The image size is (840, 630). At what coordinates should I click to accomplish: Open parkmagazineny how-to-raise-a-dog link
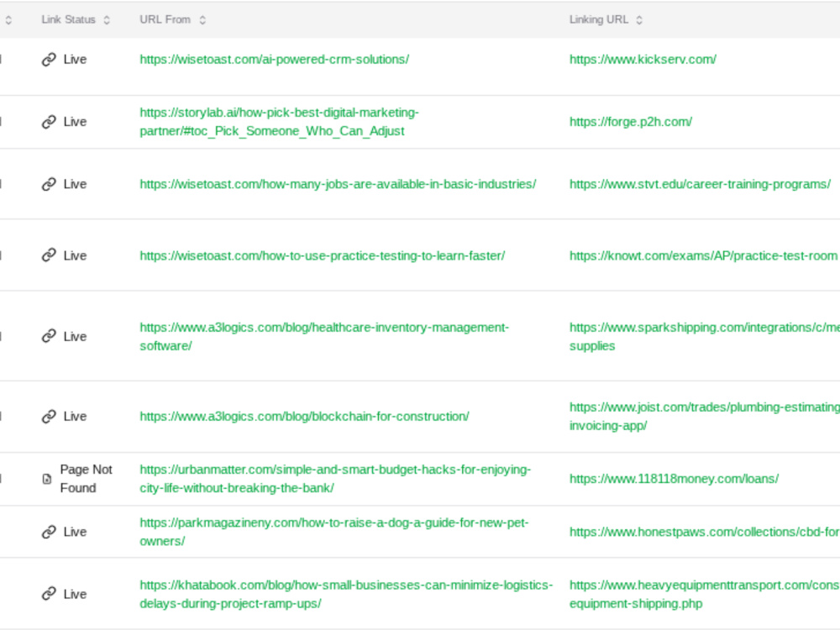(x=334, y=532)
